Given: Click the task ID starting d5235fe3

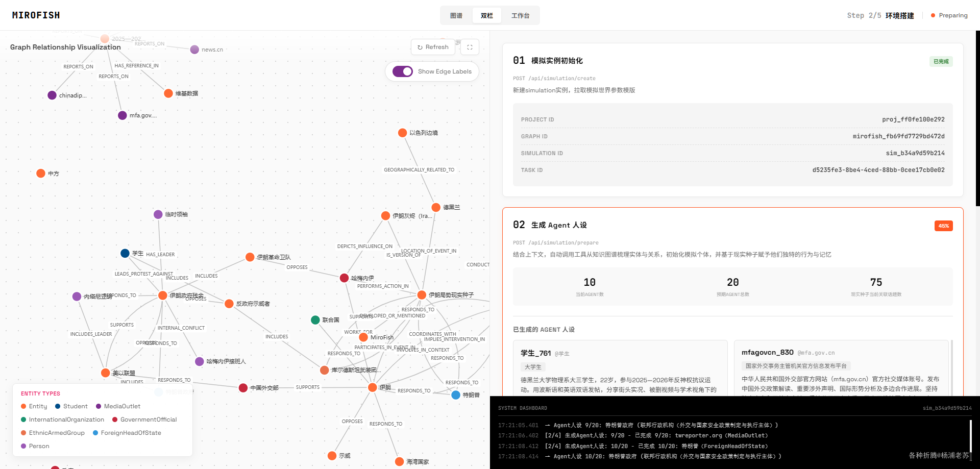Looking at the screenshot, I should (x=878, y=170).
